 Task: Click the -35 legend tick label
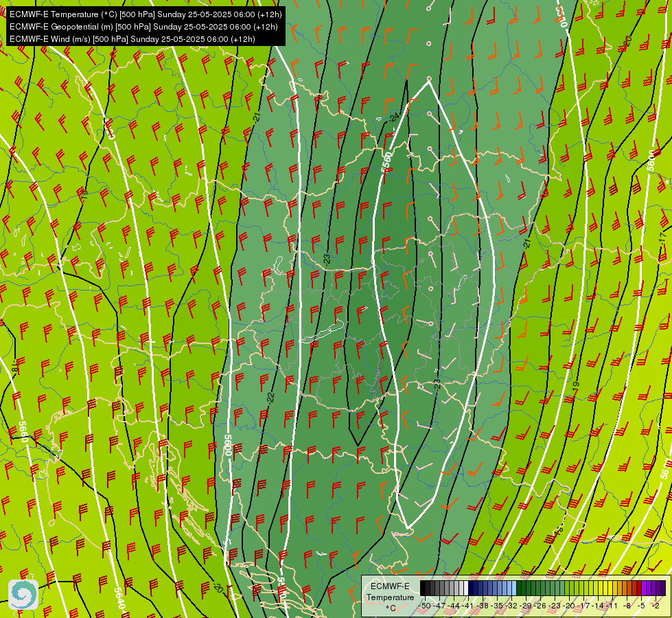point(497,606)
